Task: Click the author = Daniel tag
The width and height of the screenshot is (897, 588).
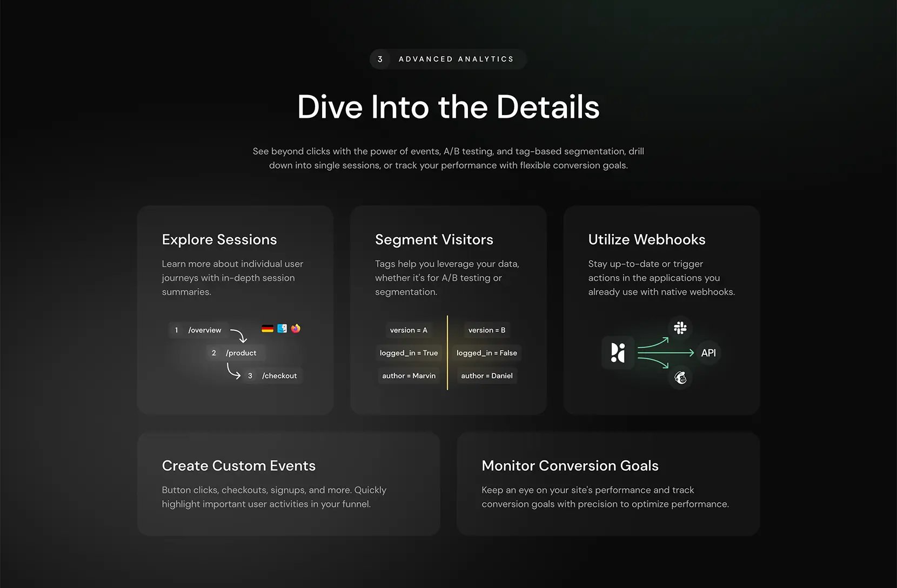Action: 487,376
